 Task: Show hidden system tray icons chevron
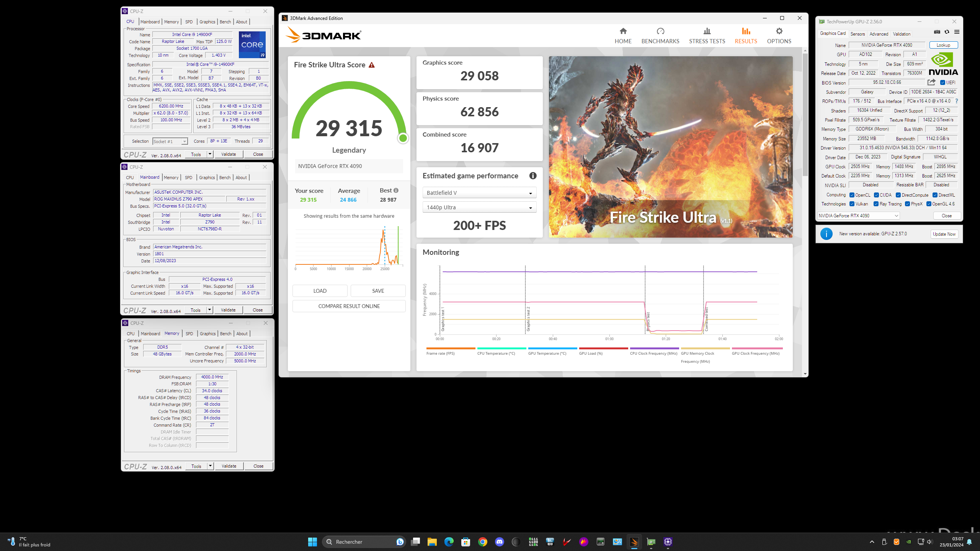(872, 541)
